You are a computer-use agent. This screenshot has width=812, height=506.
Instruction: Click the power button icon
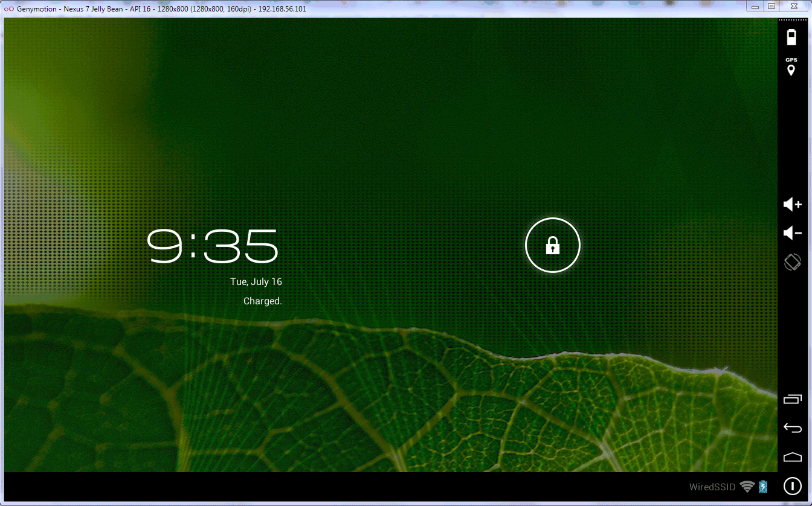[x=792, y=485]
